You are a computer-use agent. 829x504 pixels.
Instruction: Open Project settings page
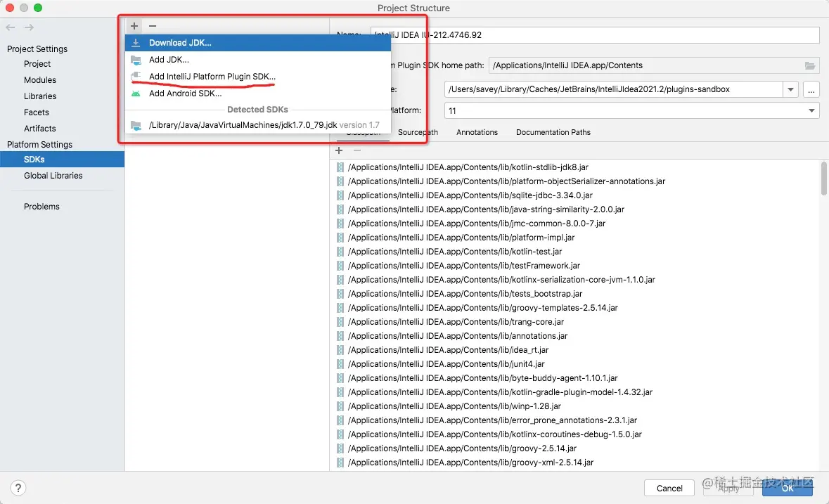(x=37, y=64)
